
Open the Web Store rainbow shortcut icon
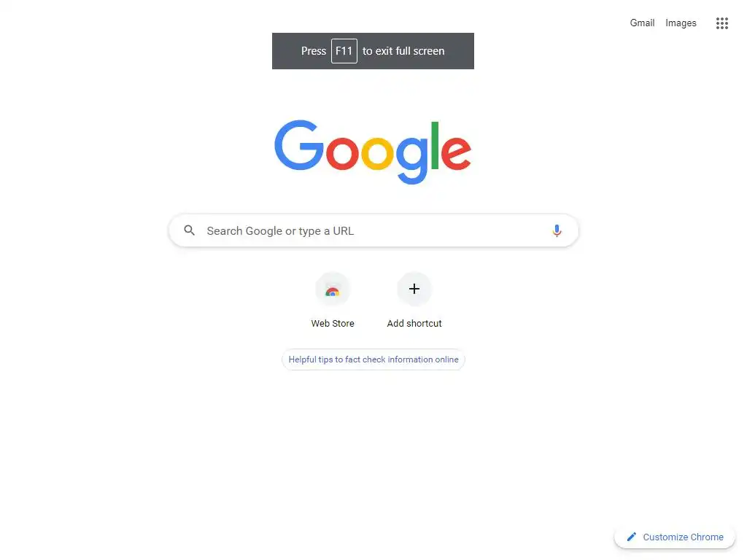(333, 289)
